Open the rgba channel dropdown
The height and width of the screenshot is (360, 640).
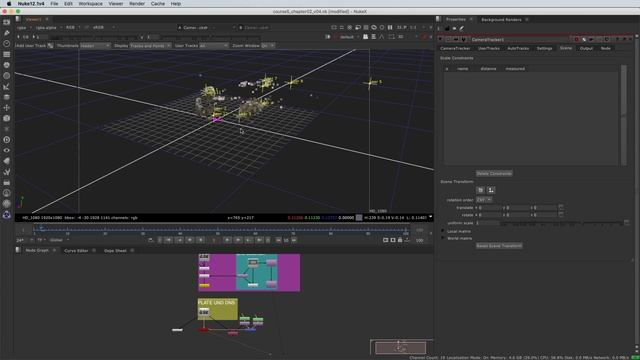pos(24,28)
